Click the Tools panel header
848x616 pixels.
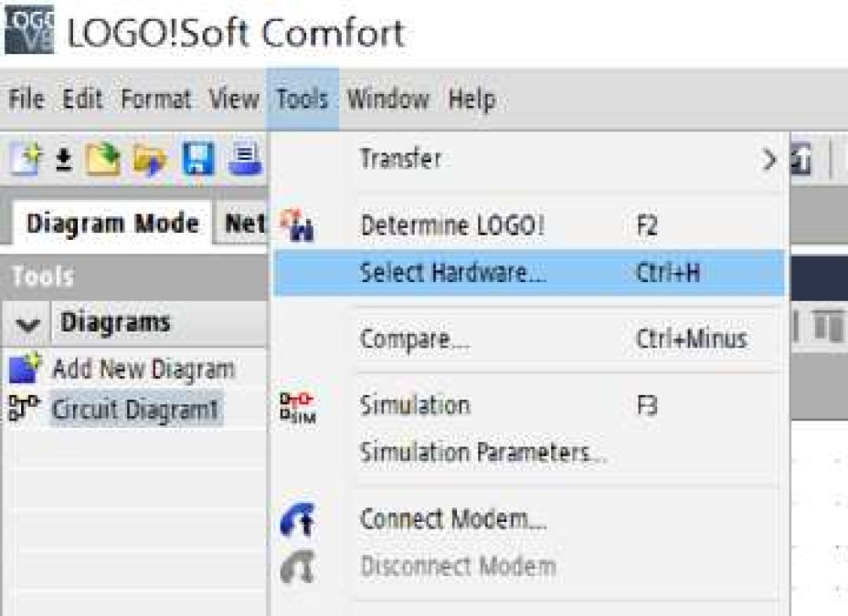click(x=134, y=276)
